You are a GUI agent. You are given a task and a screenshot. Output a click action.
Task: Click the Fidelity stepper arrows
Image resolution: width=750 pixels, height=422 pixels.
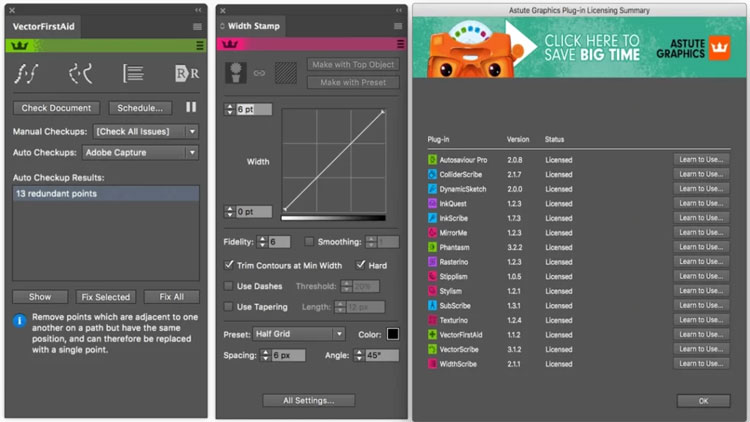point(262,242)
